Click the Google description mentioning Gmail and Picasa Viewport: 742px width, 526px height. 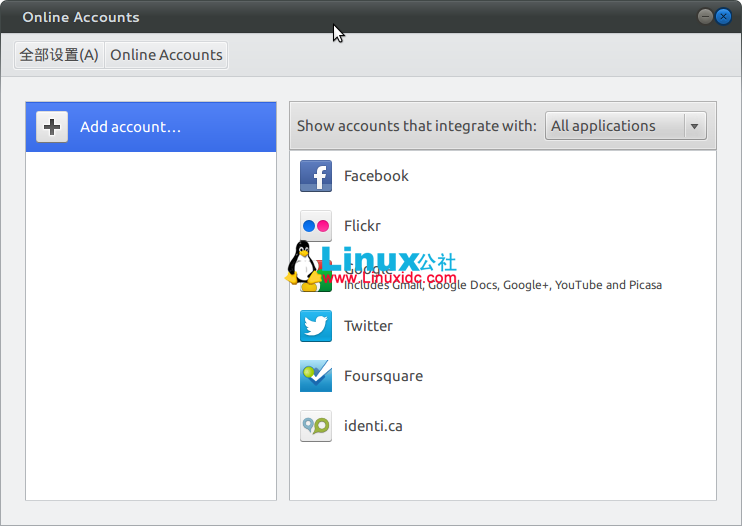point(503,285)
